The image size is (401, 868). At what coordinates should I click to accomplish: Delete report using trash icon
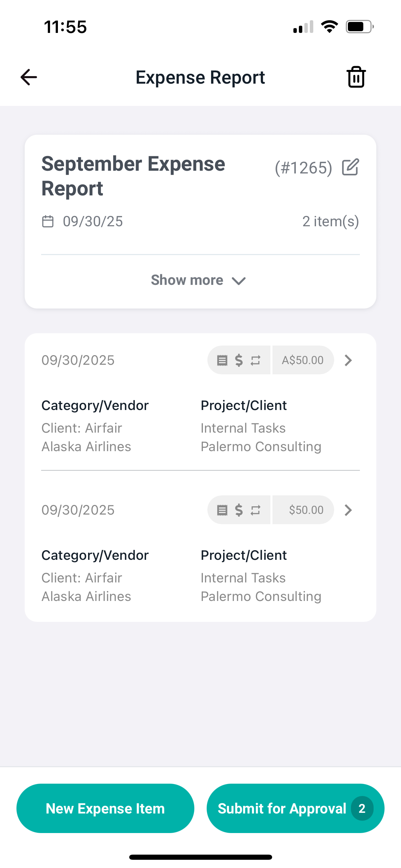[x=356, y=77]
